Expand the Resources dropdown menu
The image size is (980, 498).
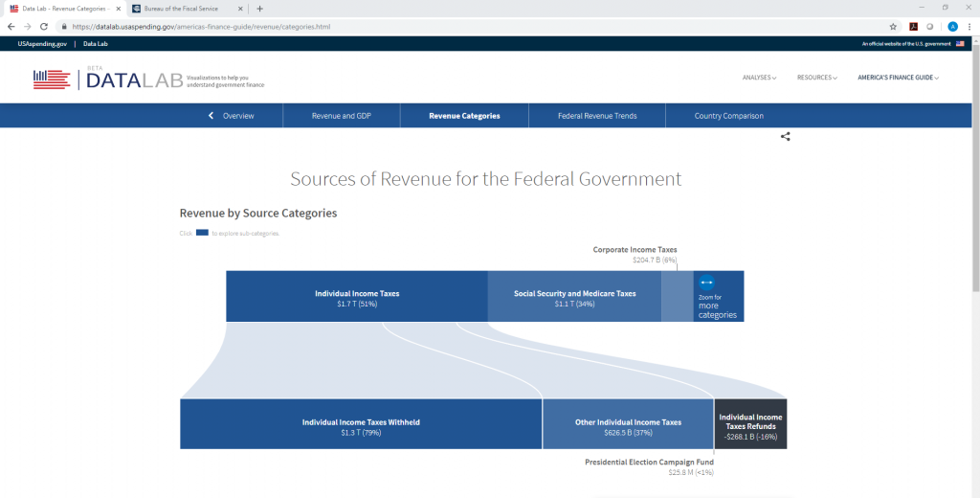coord(816,78)
